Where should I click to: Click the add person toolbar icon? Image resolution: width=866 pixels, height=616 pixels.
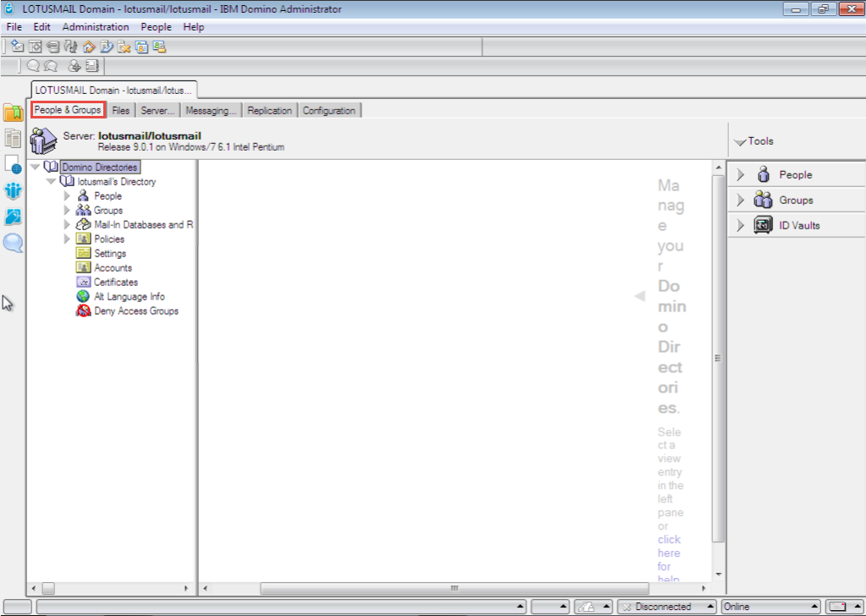coord(74,66)
